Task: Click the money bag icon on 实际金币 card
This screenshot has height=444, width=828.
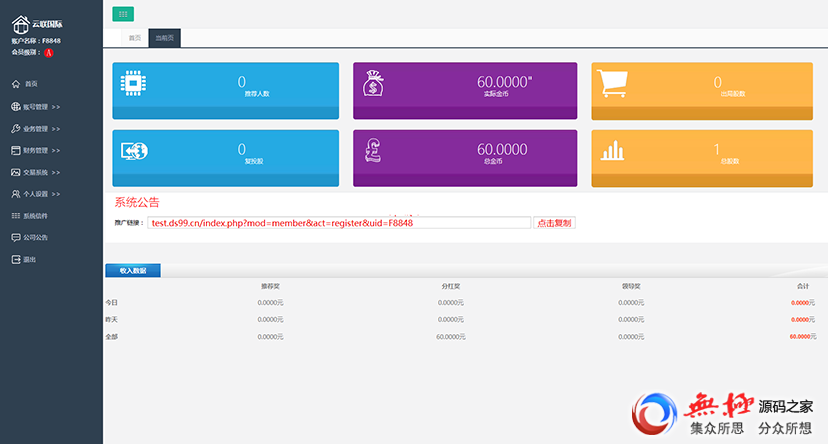Action: (x=375, y=83)
